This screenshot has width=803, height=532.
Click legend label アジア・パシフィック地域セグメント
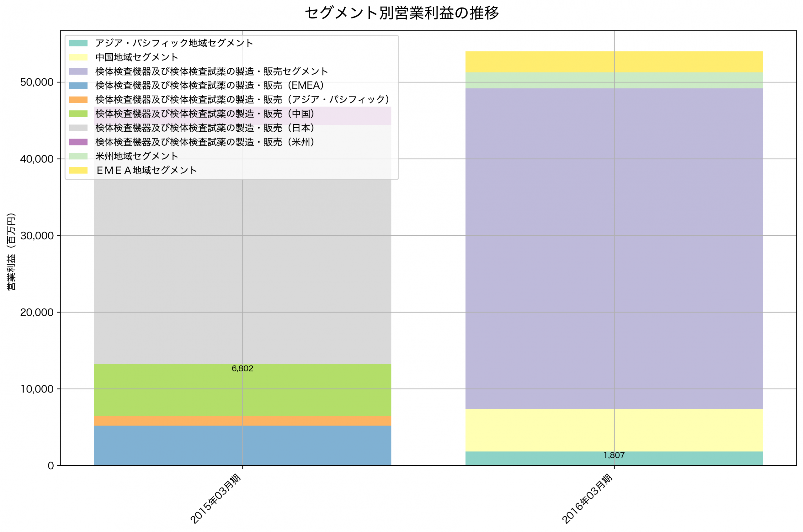[174, 43]
